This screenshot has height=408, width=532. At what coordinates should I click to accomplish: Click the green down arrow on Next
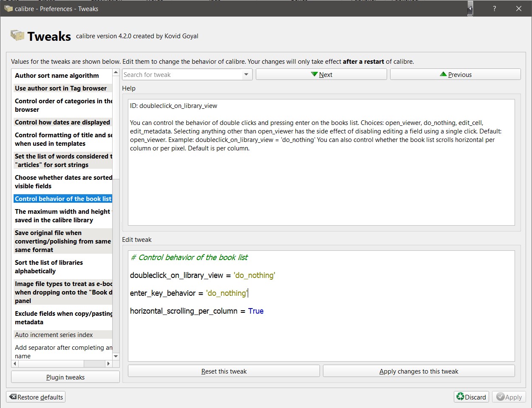point(314,74)
